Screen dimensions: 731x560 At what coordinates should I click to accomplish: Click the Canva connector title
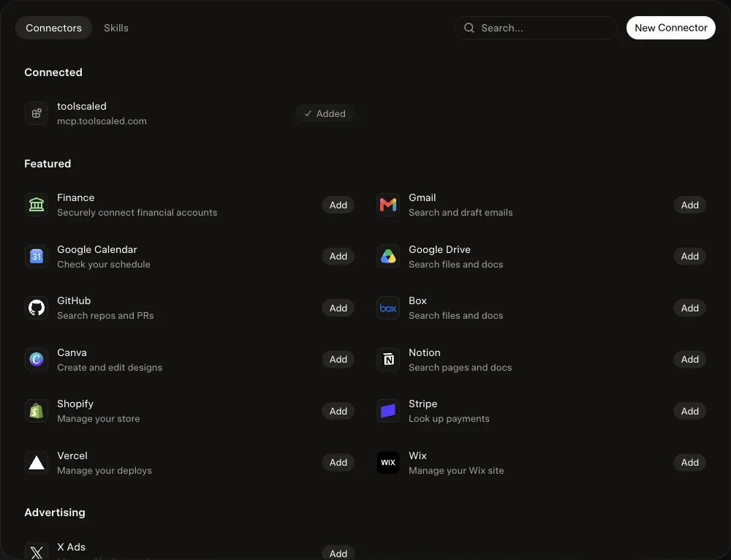tap(72, 352)
